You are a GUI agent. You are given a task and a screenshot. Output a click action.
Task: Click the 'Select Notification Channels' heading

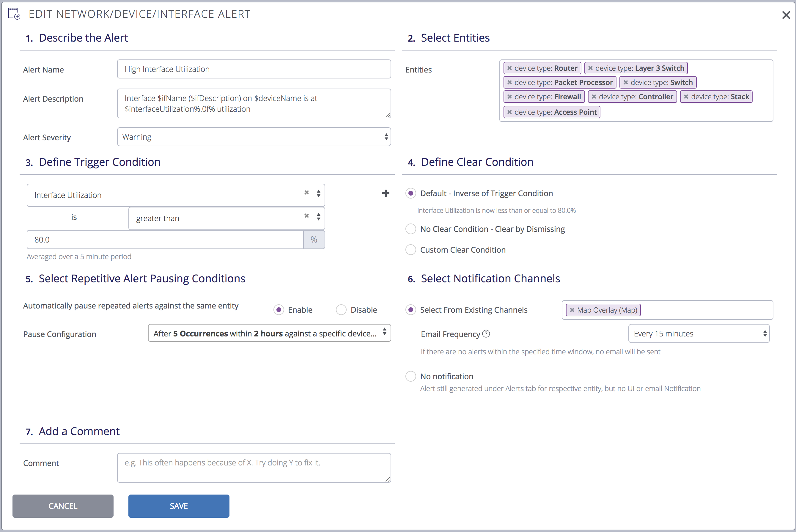(x=490, y=278)
